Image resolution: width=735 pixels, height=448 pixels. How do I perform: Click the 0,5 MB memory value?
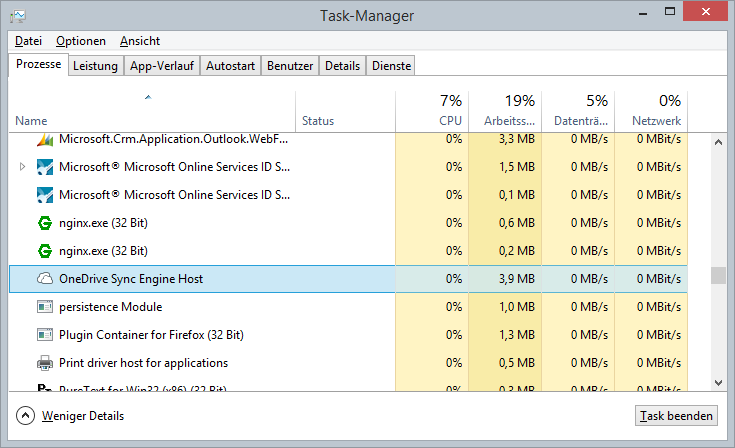(x=517, y=363)
